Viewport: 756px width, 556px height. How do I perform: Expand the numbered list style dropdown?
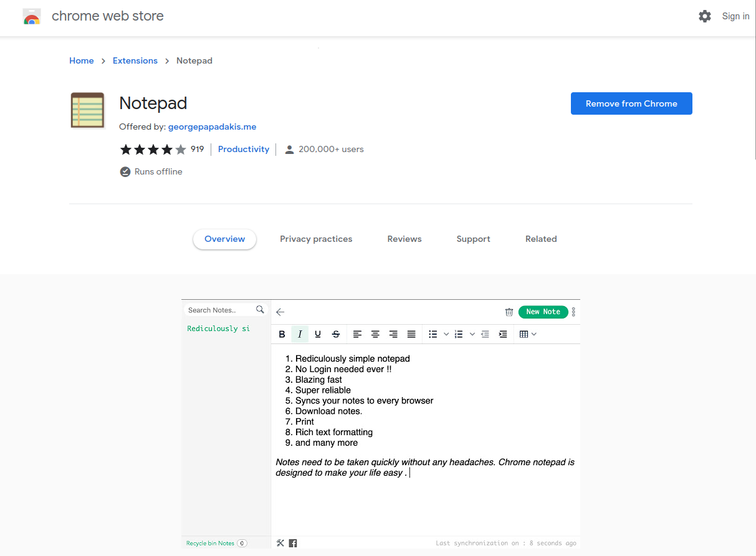(x=472, y=334)
